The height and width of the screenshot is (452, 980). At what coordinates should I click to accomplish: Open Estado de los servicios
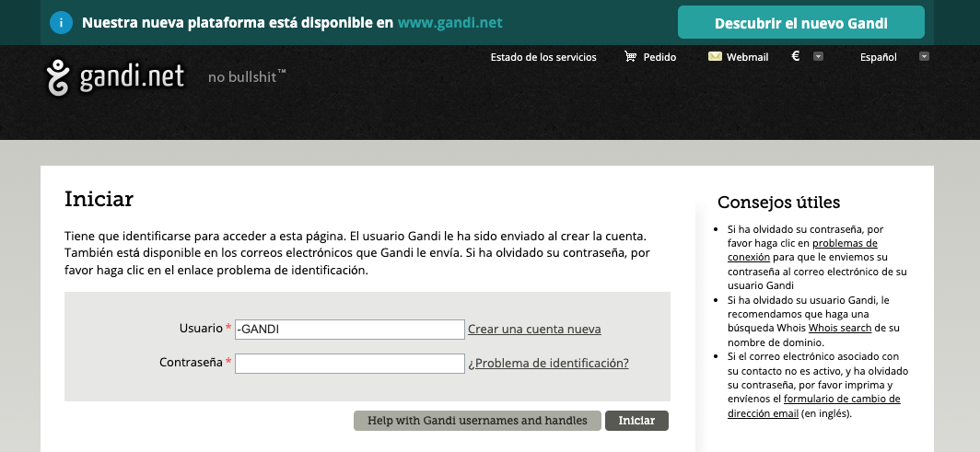tap(543, 57)
